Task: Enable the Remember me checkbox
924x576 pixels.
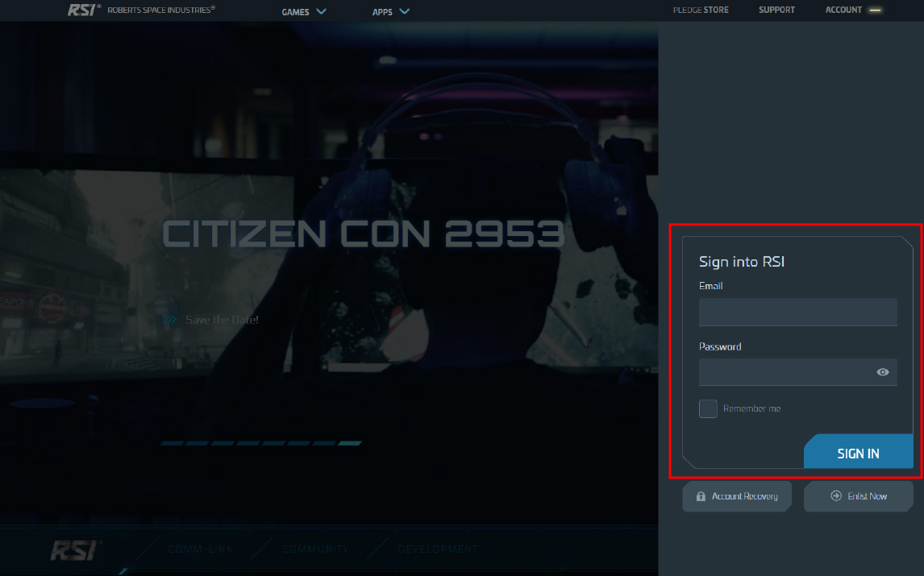Action: [708, 408]
